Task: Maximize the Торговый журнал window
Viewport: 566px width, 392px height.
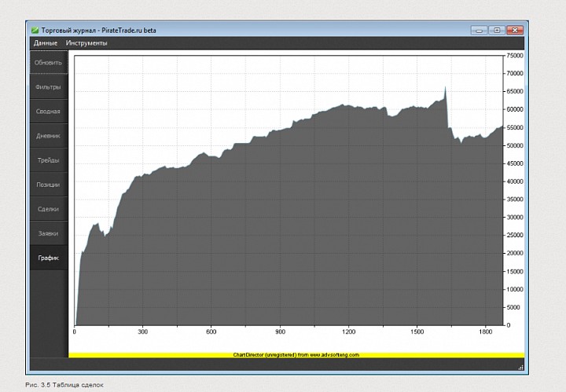Action: point(497,31)
